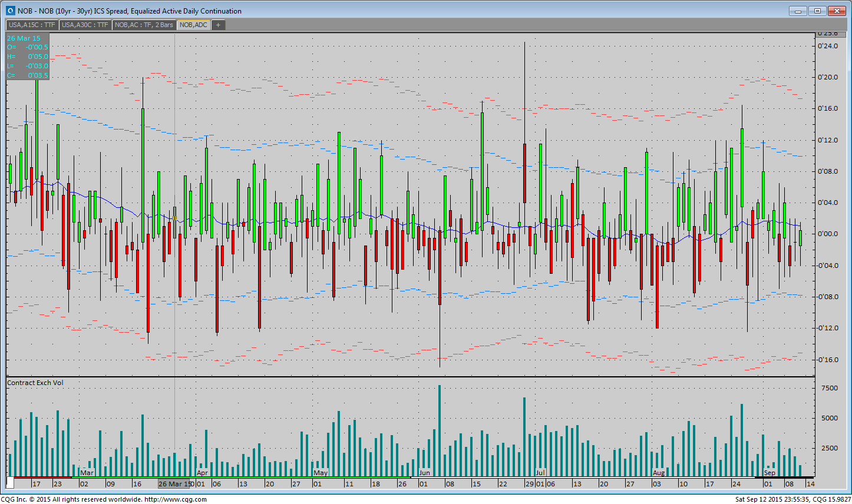The height and width of the screenshot is (504, 852).
Task: Click the 15 date label on the time axis
Action: 476,484
